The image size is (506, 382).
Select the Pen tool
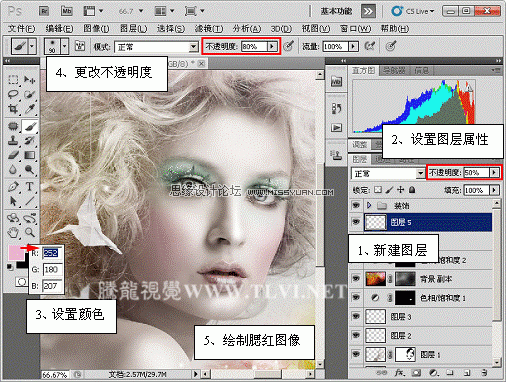tap(13, 186)
